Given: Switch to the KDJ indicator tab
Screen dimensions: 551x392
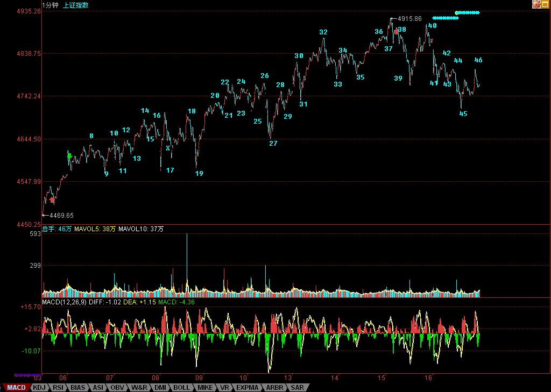Looking at the screenshot, I should [x=39, y=387].
